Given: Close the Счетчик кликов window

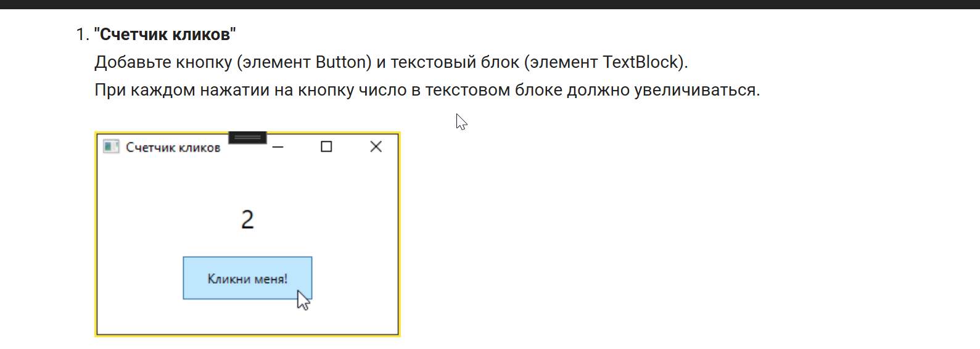Looking at the screenshot, I should pos(376,147).
